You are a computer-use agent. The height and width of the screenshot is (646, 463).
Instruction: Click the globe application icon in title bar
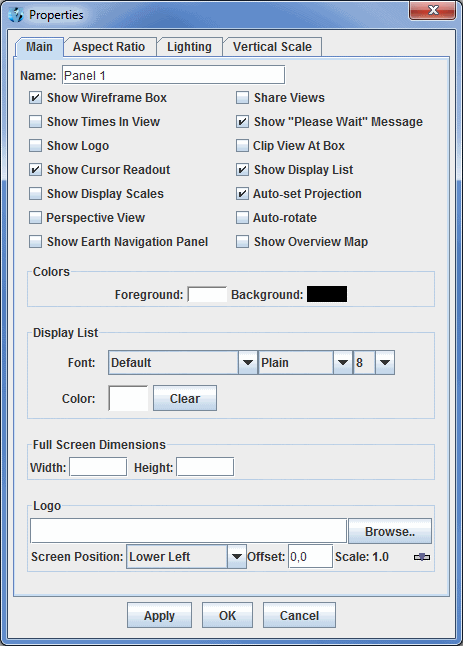pyautogui.click(x=16, y=15)
